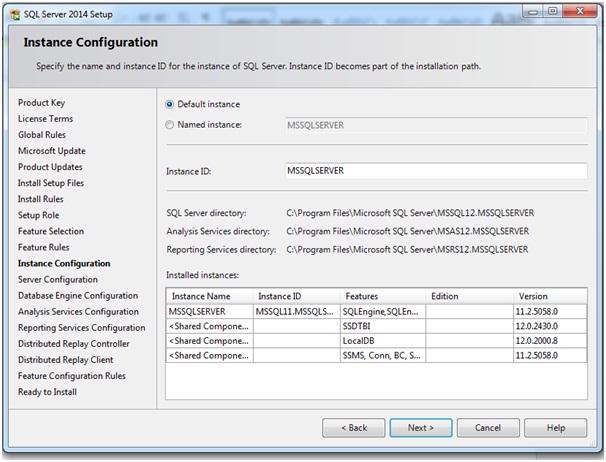
Task: Click the 12.0.2430.0 version cell
Action: point(550,326)
